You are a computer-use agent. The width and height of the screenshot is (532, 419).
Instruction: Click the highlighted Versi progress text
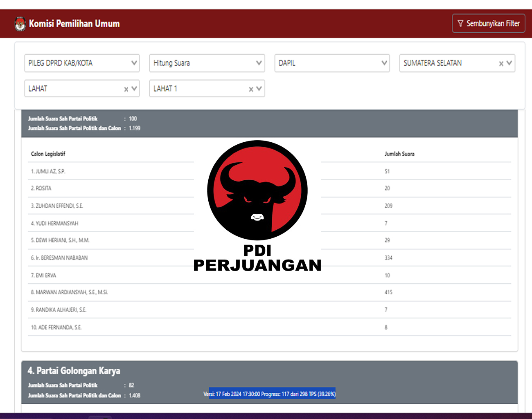(272, 394)
